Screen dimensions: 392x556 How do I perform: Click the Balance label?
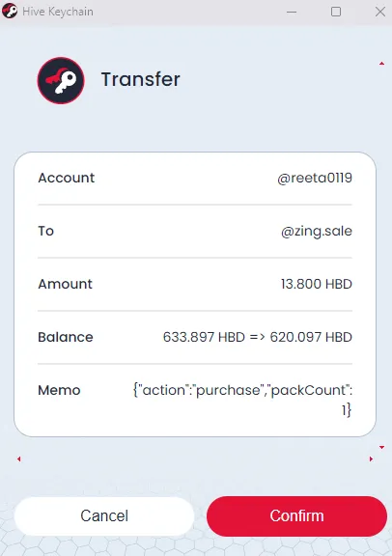point(66,337)
